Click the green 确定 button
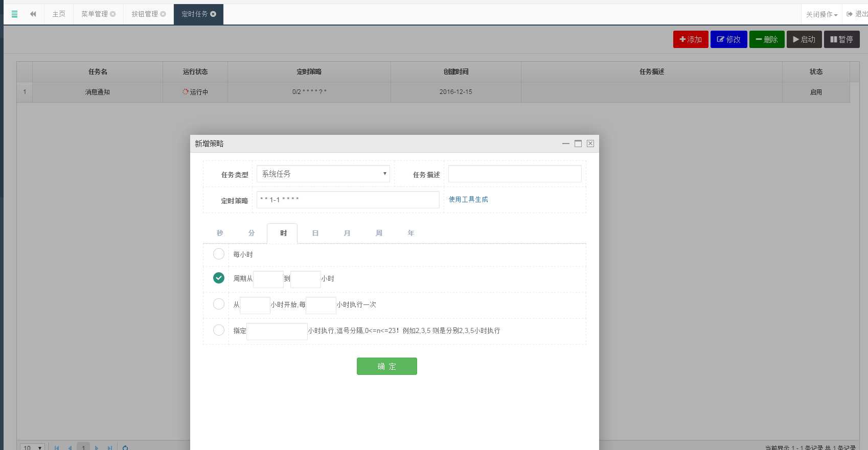The image size is (868, 450). 387,366
